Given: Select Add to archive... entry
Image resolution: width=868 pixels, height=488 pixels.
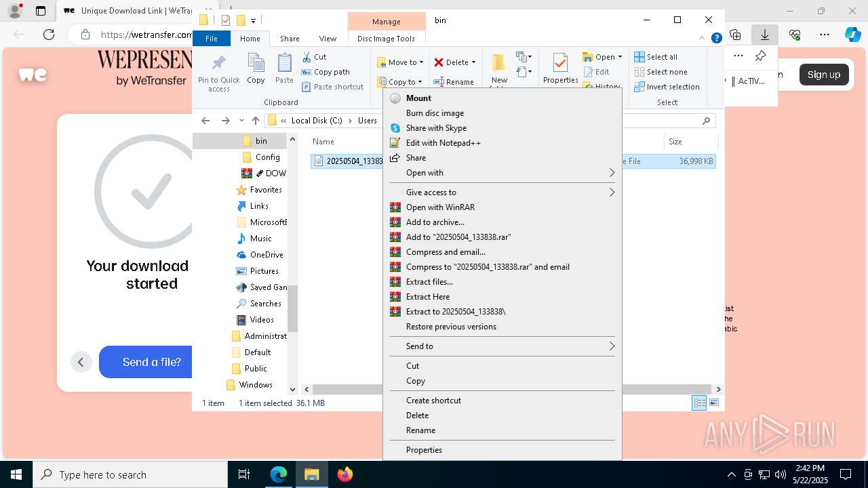Looking at the screenshot, I should [502, 222].
